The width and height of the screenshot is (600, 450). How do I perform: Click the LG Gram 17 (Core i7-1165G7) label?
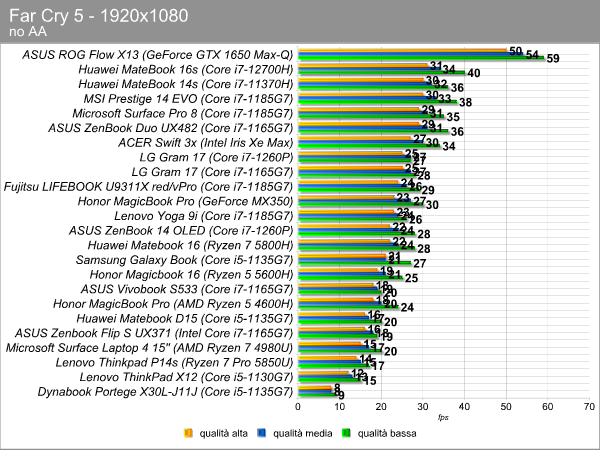pos(212,172)
